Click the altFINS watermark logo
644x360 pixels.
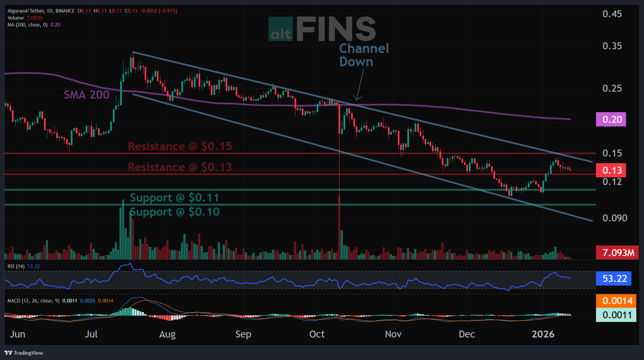(322, 29)
